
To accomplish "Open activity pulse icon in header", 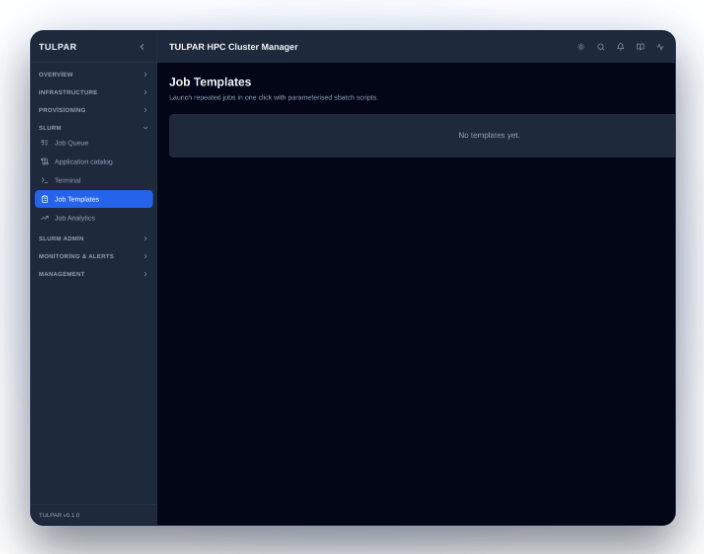I will pyautogui.click(x=660, y=47).
